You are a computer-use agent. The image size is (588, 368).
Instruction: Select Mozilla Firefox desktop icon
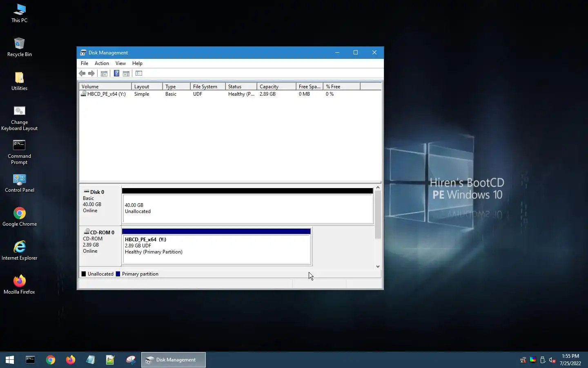coord(19,285)
